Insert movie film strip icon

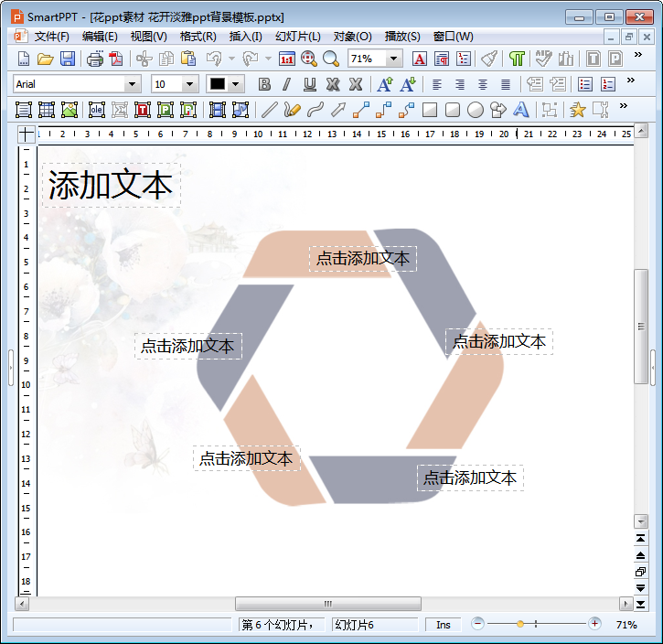[218, 110]
